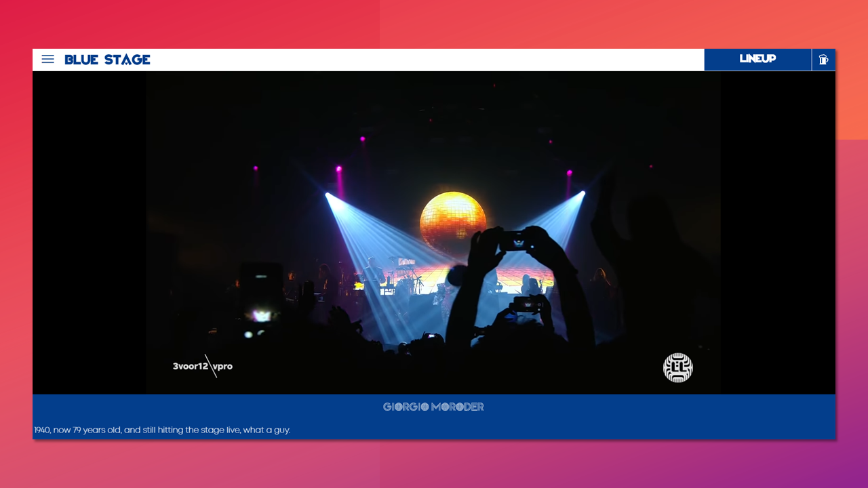Select the circular festival emblem in the video corner
This screenshot has width=868, height=488.
(x=677, y=367)
